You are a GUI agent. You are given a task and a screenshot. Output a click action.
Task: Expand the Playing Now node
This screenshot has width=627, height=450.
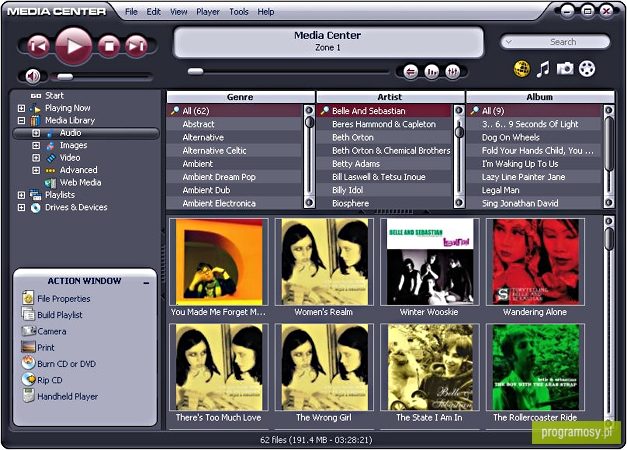click(22, 108)
